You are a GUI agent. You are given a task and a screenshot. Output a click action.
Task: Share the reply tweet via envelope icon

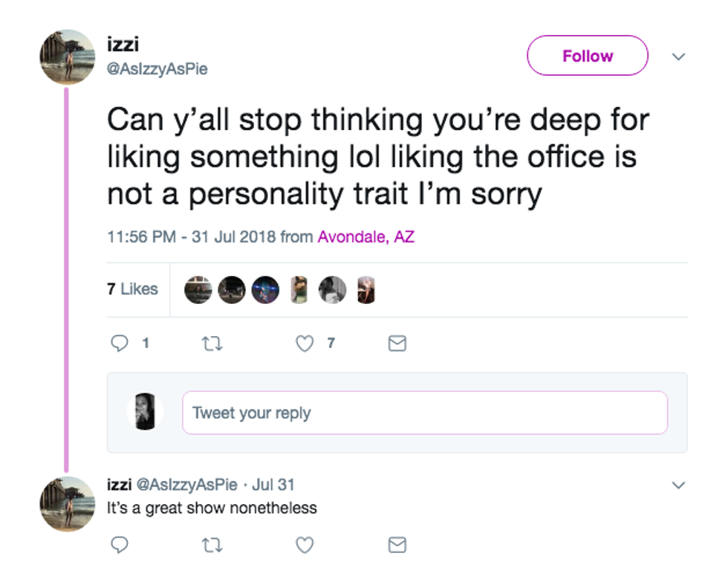click(x=397, y=545)
